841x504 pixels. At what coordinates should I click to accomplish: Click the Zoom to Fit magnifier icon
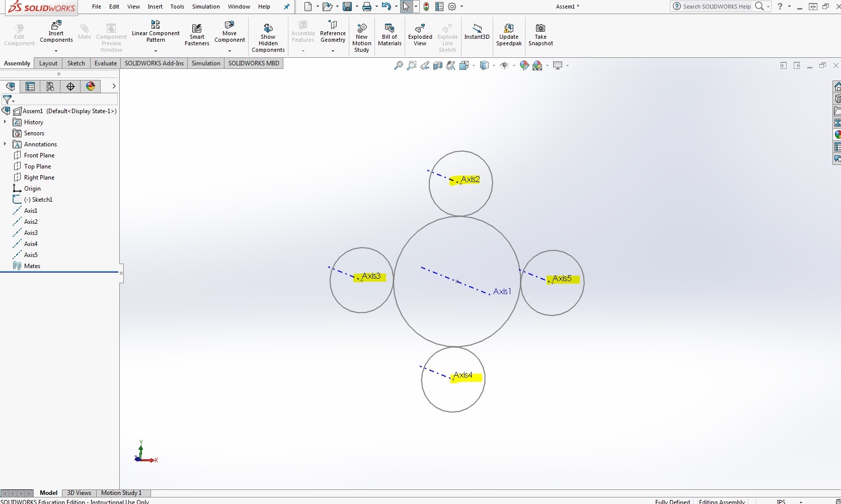tap(398, 65)
